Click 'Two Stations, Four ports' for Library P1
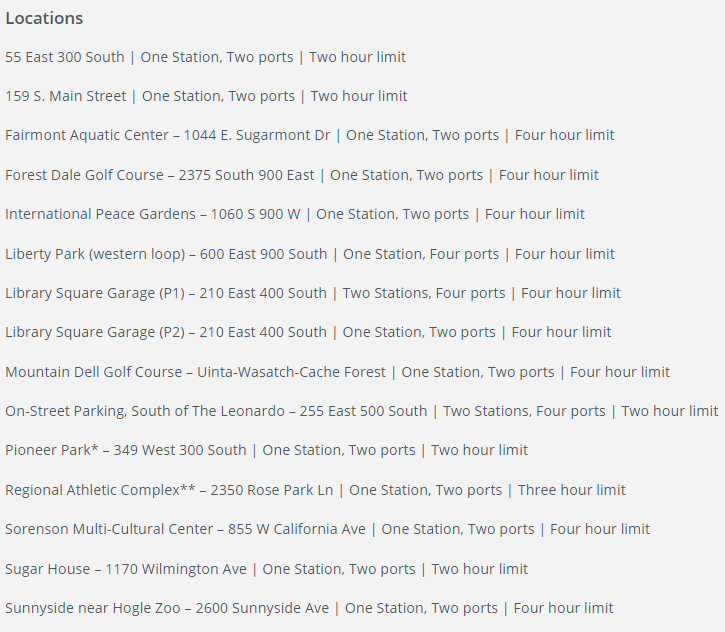This screenshot has width=725, height=632. coord(424,293)
